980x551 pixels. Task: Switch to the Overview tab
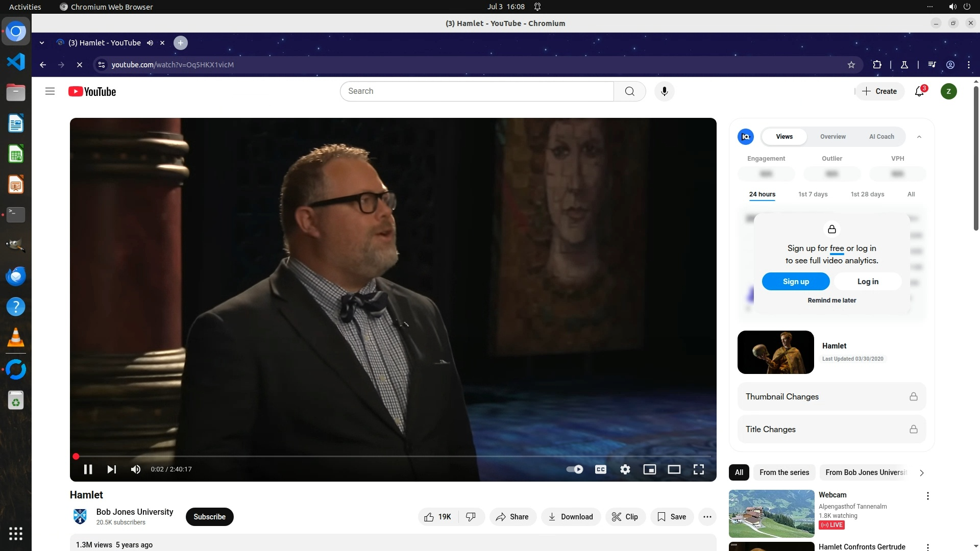[x=832, y=137]
